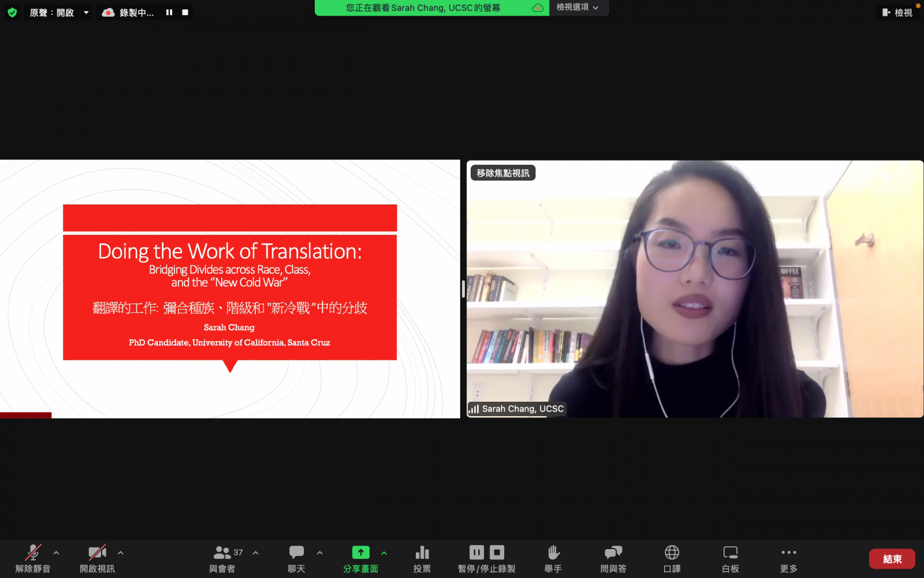The image size is (924, 578).
Task: Open the View Options (檢視選項) dropdown
Action: 577,8
